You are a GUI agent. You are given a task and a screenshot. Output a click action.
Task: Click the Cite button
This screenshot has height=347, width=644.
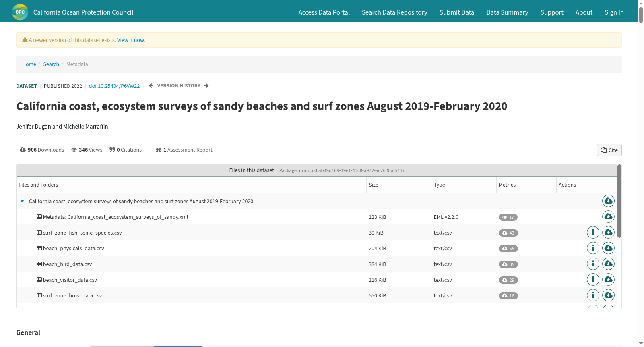(x=609, y=150)
